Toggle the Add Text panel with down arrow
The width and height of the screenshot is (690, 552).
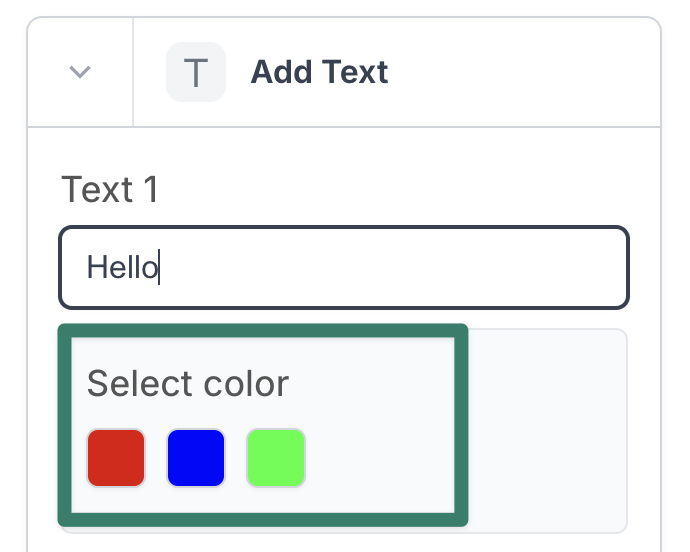(x=80, y=72)
